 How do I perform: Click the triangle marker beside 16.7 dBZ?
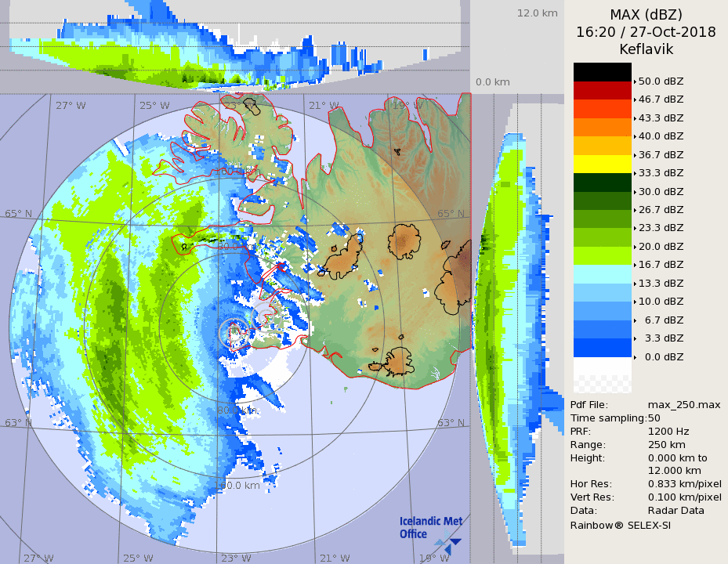(x=635, y=265)
